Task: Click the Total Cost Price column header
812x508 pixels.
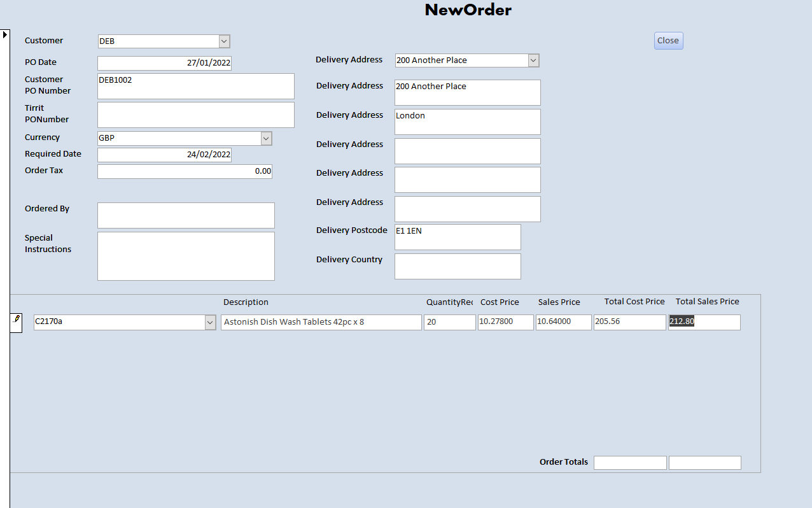Action: (634, 302)
